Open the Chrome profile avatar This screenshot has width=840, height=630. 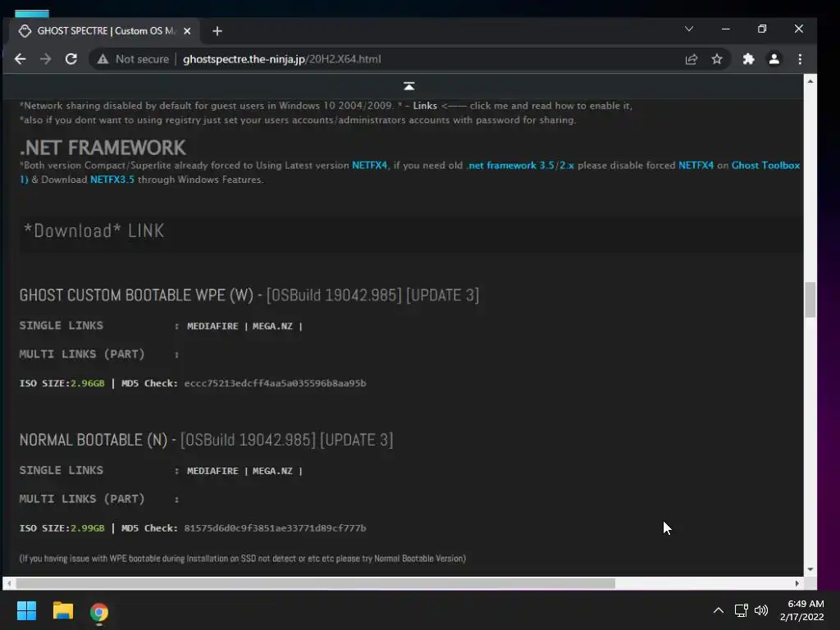774,59
